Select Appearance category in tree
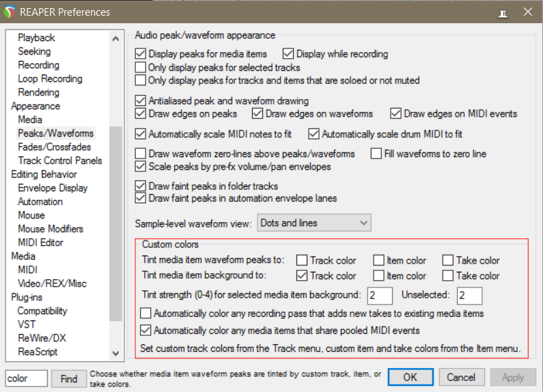 [x=36, y=106]
